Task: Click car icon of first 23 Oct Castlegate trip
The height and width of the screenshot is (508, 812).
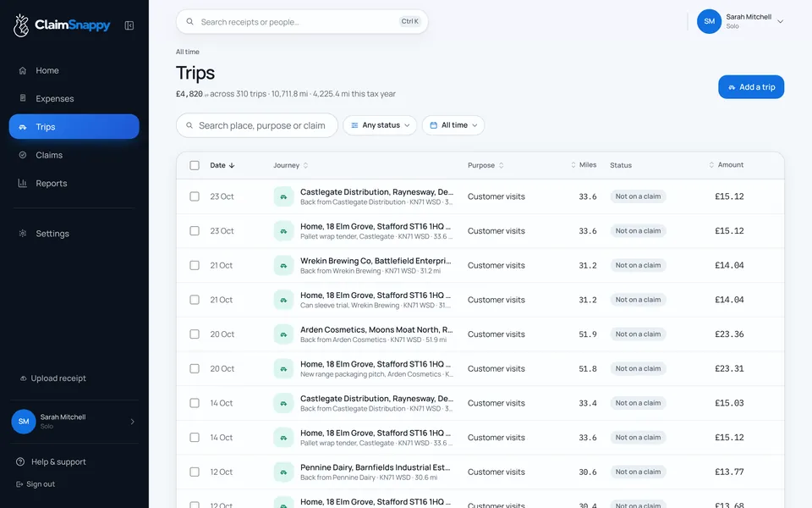Action: [284, 196]
